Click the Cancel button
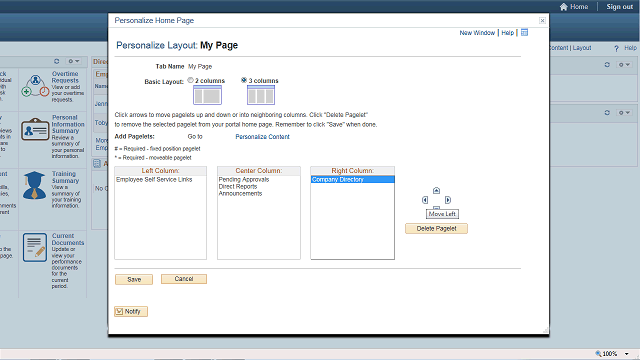This screenshot has width=640, height=360. click(184, 279)
